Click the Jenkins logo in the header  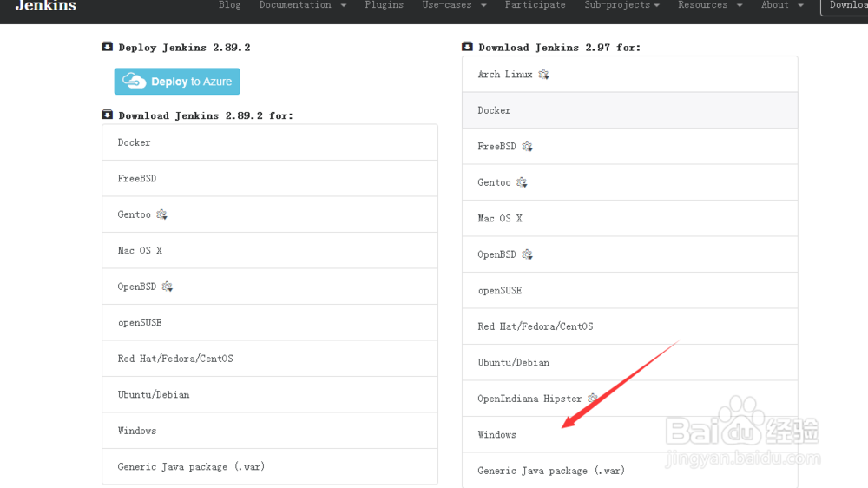pos(46,6)
